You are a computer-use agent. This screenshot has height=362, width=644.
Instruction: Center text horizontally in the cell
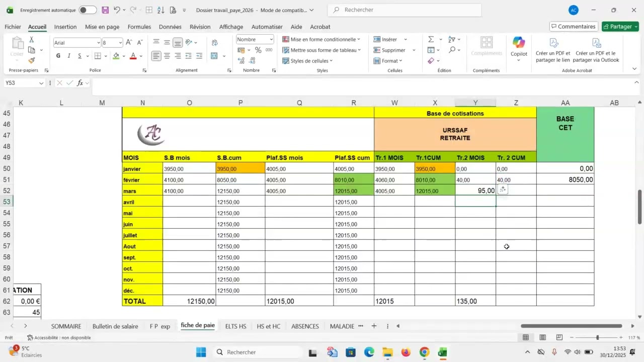click(x=167, y=56)
